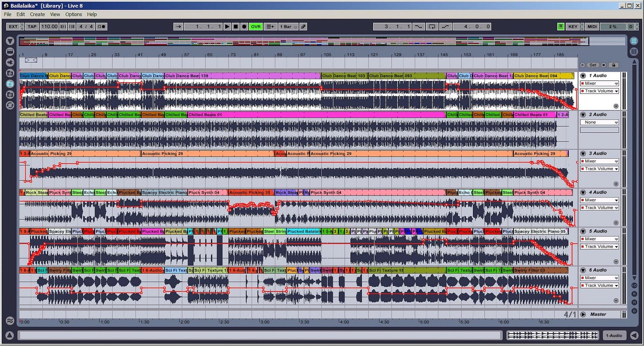The height and width of the screenshot is (346, 644).
Task: Open the Live Device Browser icon
Action: (10, 52)
